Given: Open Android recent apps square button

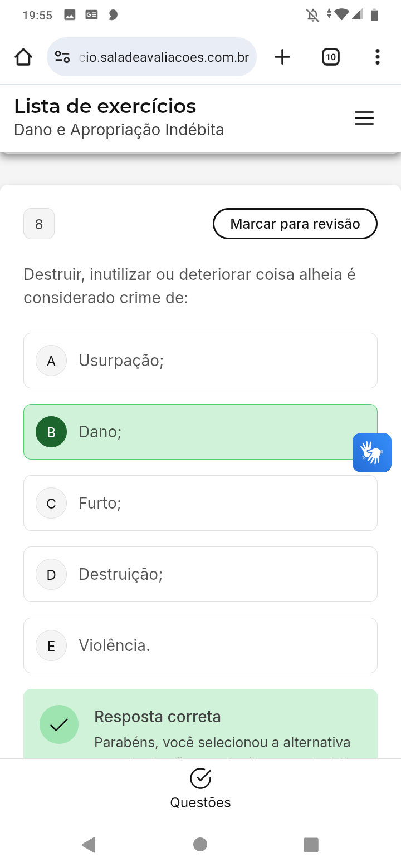Looking at the screenshot, I should tap(311, 845).
